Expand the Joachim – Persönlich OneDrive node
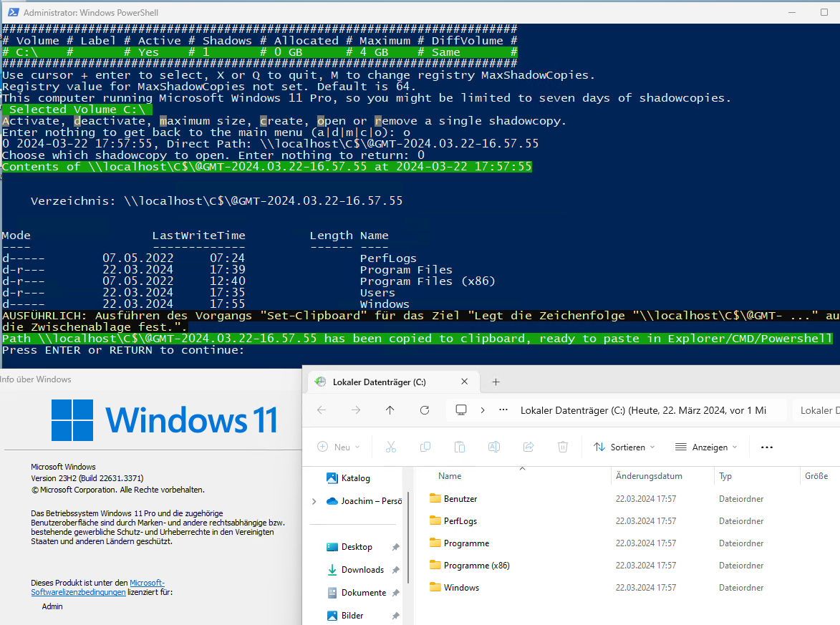Viewport: 840px width, 625px height. (314, 501)
